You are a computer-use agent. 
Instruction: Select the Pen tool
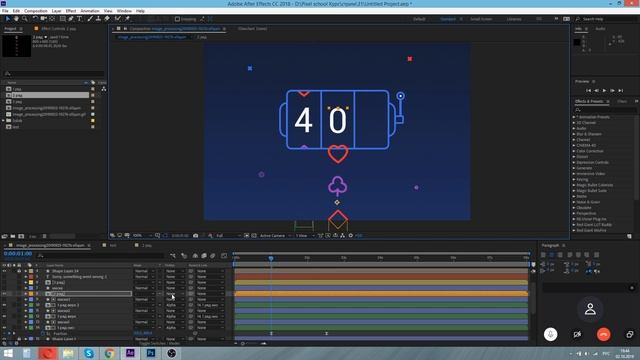click(x=71, y=19)
